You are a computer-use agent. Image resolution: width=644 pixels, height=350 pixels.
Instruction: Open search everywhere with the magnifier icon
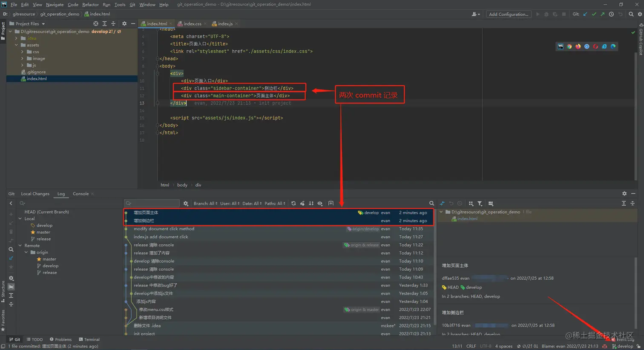pyautogui.click(x=631, y=14)
